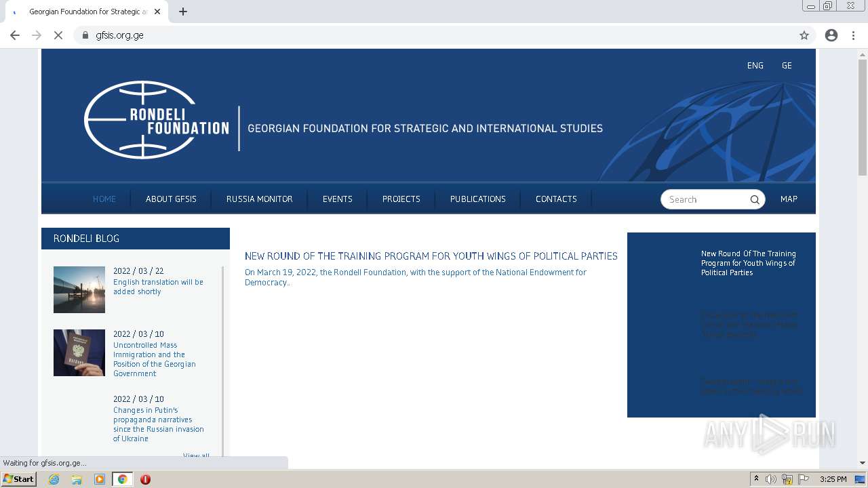Open Internet Explorer from the taskbar
The image size is (868, 488).
tap(54, 479)
